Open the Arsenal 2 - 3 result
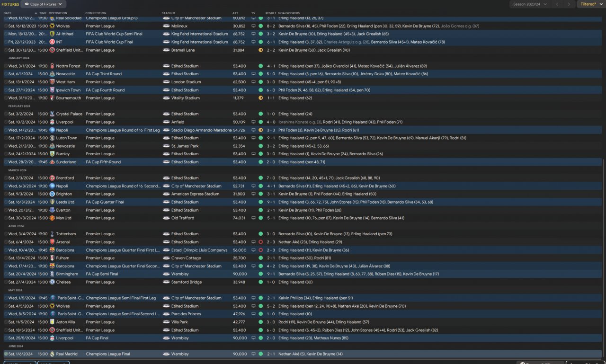606x364 pixels. 271,242
